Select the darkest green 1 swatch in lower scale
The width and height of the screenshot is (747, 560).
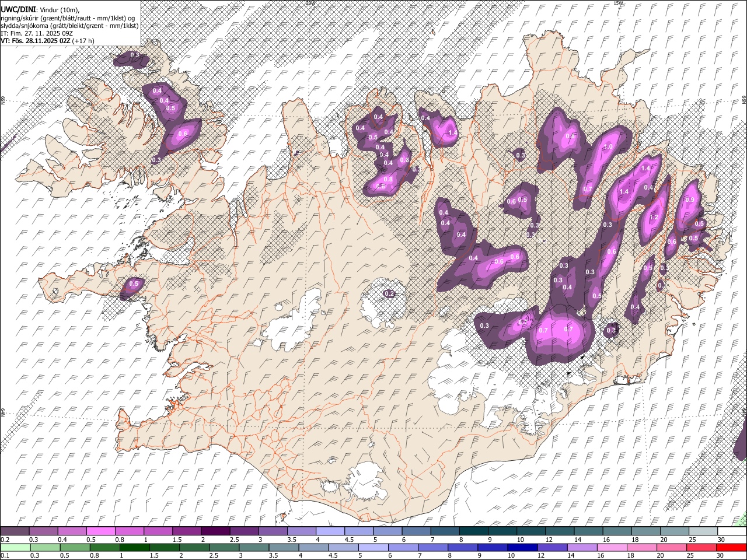tap(134, 547)
